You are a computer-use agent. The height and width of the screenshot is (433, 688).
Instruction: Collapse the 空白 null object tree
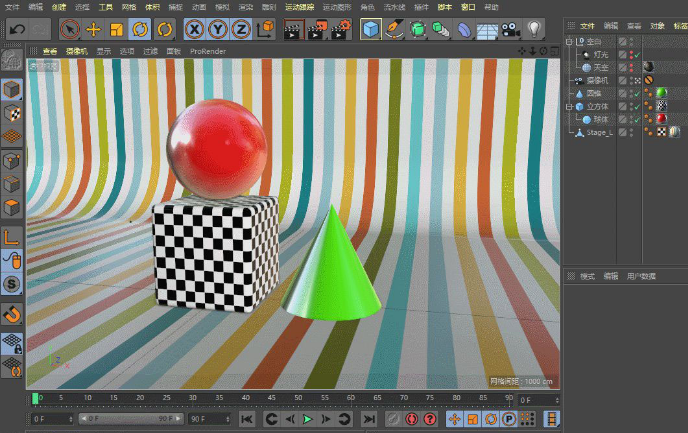(x=568, y=41)
